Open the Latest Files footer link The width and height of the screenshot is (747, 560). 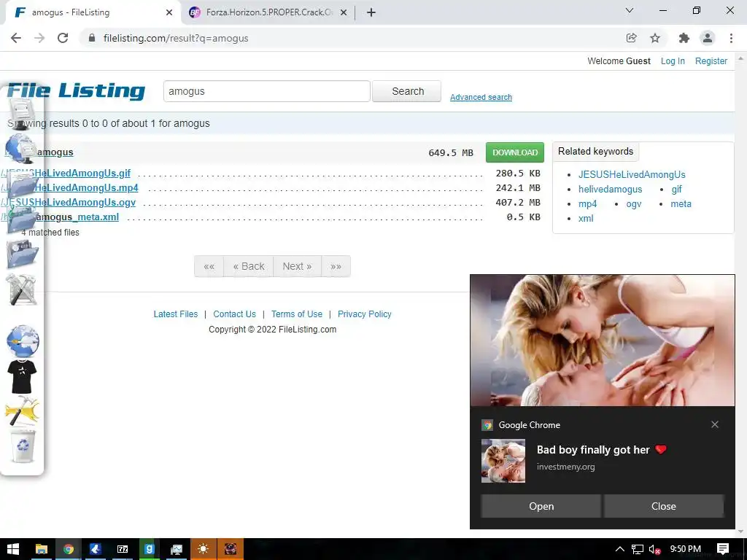tap(175, 314)
